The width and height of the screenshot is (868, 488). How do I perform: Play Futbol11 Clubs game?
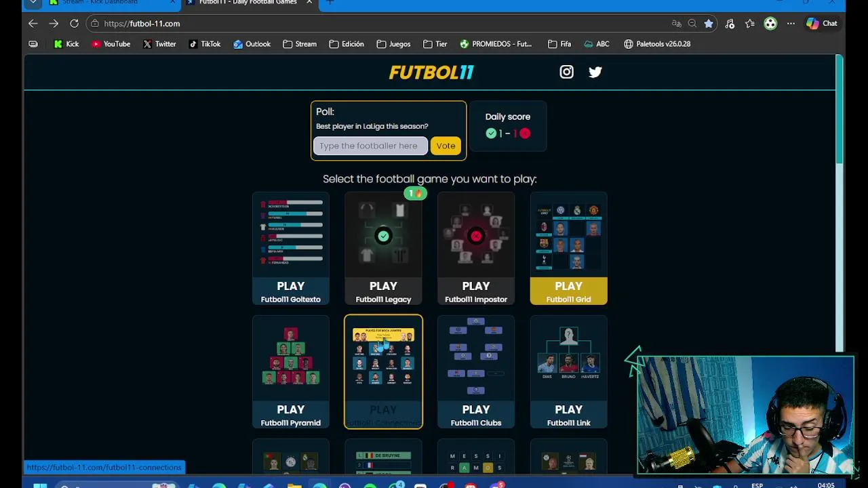pos(476,372)
